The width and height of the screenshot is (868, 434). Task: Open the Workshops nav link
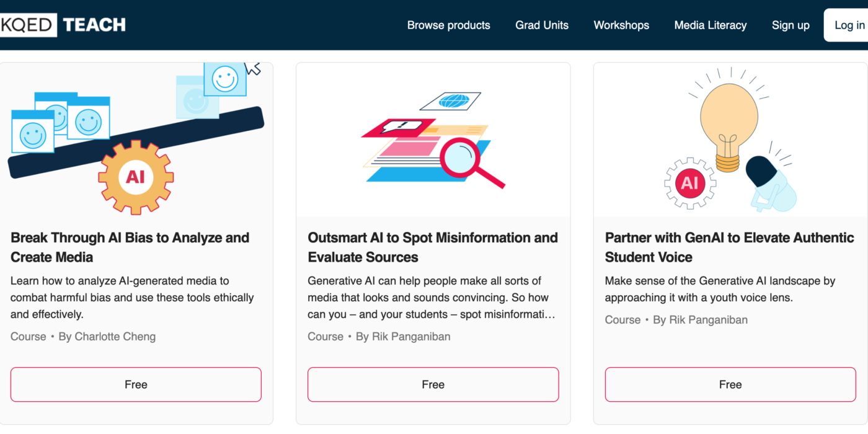(x=621, y=25)
